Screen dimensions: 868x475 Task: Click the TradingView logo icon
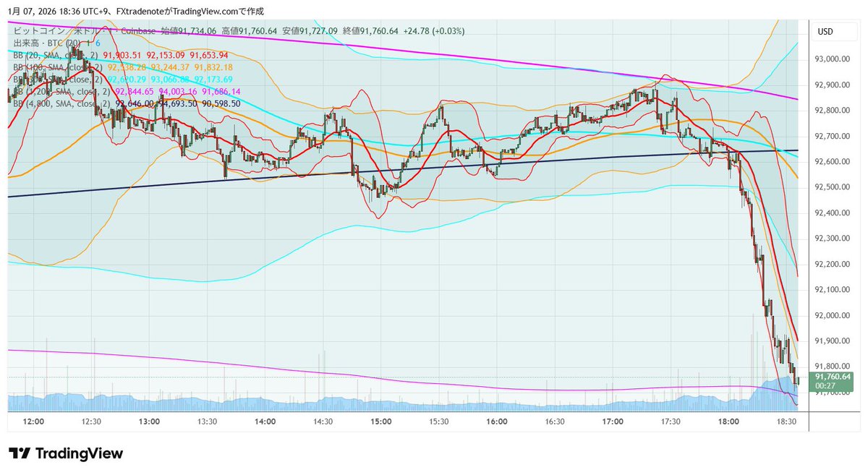19,453
